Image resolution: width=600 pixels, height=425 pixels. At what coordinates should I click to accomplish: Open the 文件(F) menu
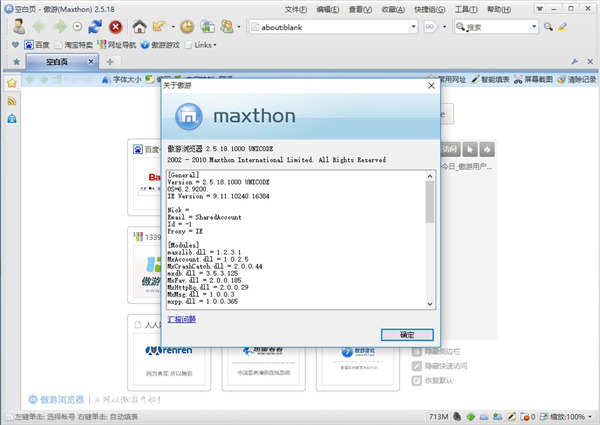(296, 9)
